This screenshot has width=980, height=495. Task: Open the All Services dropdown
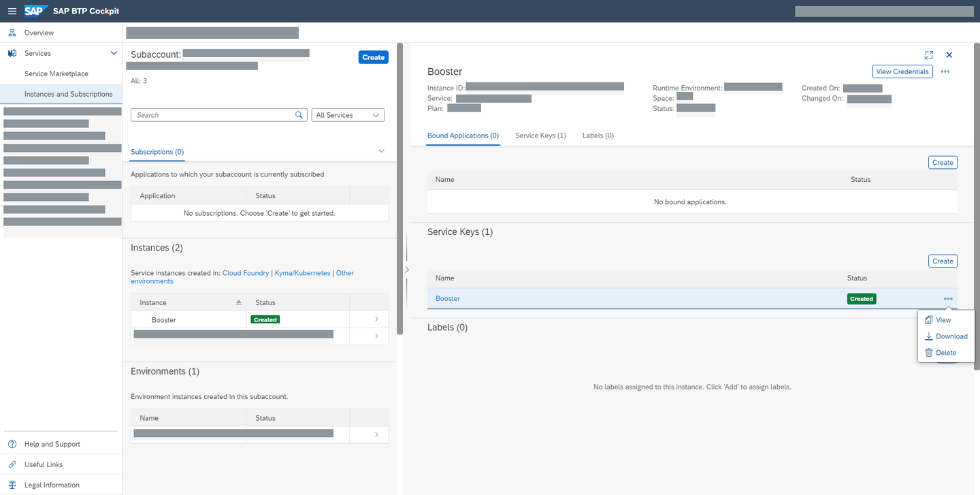coord(348,115)
